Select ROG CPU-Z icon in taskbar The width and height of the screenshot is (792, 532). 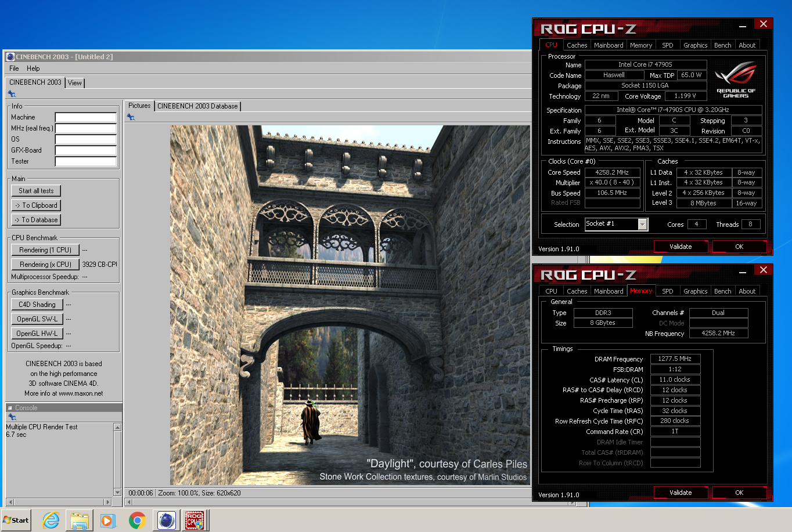coord(195,520)
